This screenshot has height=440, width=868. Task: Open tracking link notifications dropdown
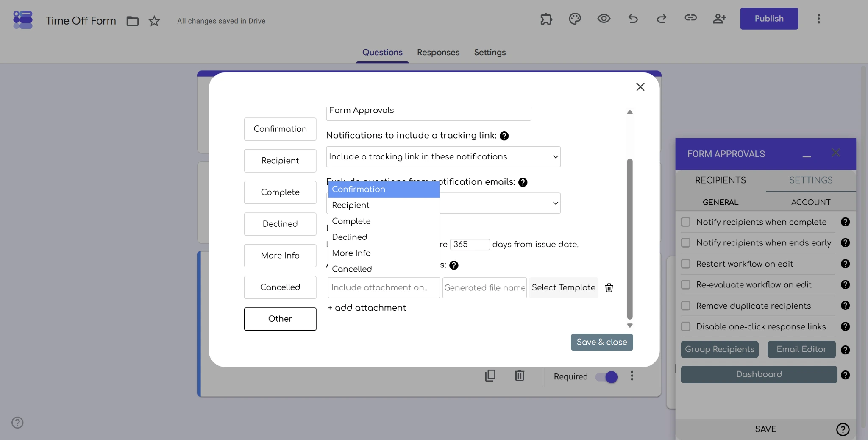click(443, 157)
